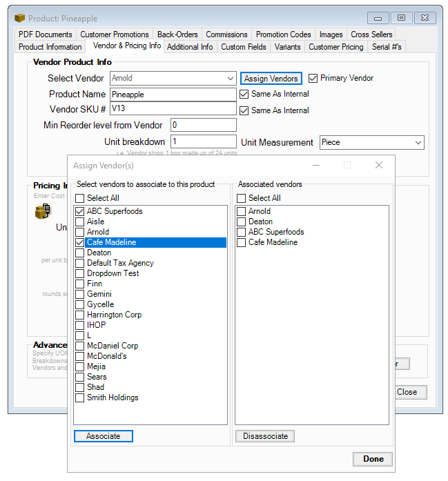Screen dimensions: 448x481
Task: Select the Unit breakdown text field
Action: [x=203, y=141]
